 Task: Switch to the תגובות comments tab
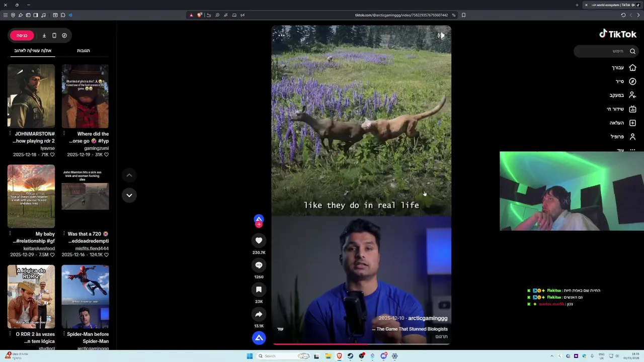click(84, 51)
